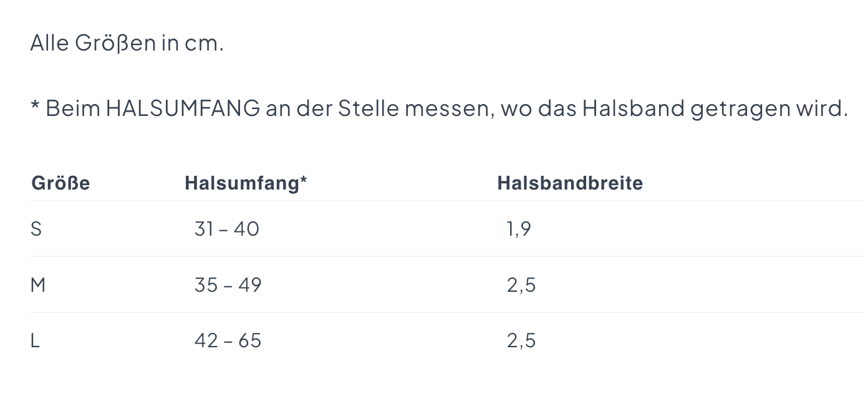Click the '42 – 65' Halsumfang value

click(228, 341)
